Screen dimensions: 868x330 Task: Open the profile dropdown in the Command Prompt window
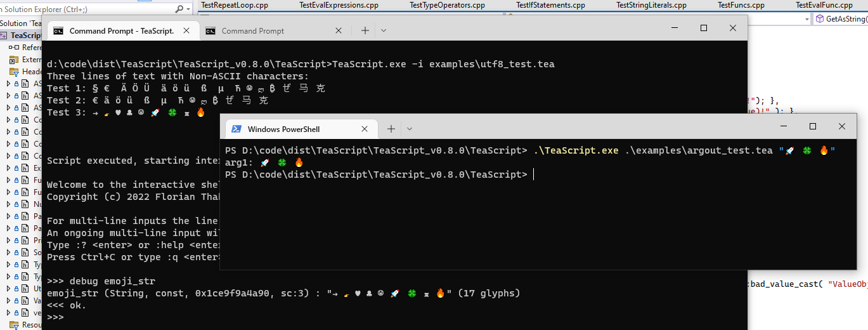tap(384, 30)
